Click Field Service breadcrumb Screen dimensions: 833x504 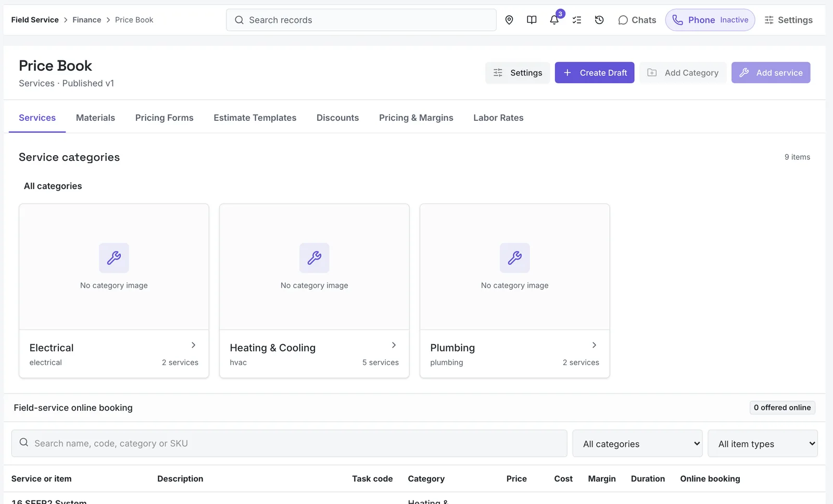point(35,20)
